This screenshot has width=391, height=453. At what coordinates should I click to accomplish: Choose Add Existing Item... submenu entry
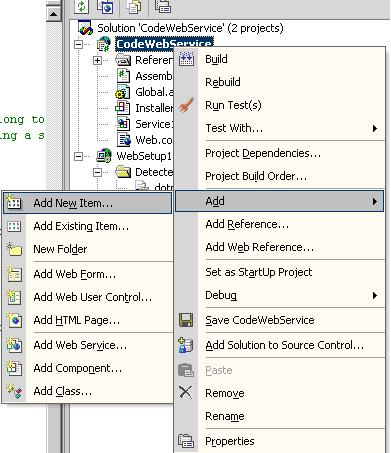pyautogui.click(x=87, y=226)
